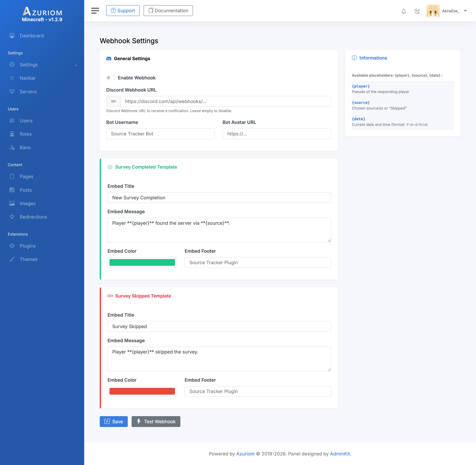Click the Test Webhook button
The width and height of the screenshot is (476, 465).
coord(156,421)
